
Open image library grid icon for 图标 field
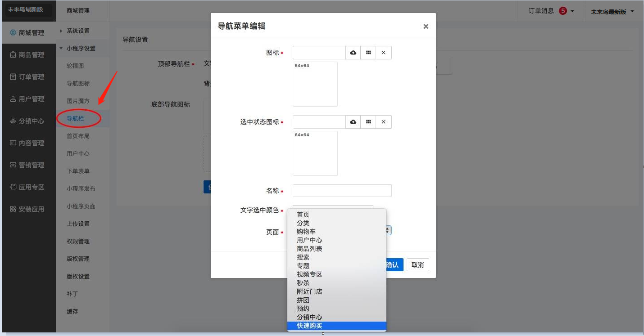tap(368, 53)
